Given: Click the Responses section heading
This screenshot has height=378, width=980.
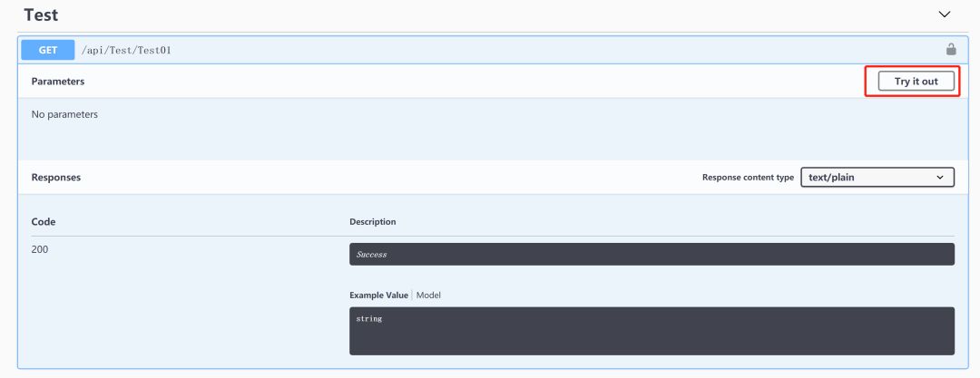Looking at the screenshot, I should (x=56, y=178).
